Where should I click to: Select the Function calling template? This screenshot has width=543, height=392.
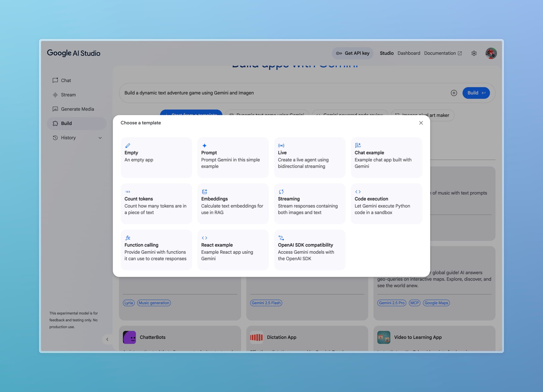point(156,250)
